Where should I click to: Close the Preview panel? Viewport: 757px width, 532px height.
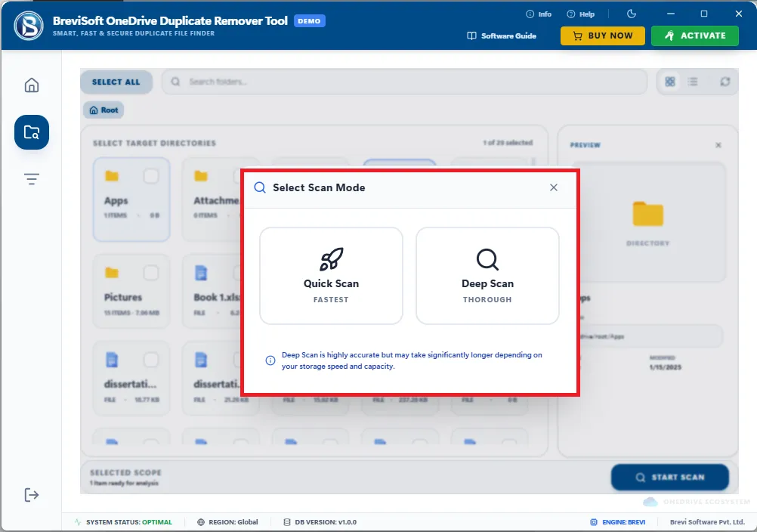718,145
